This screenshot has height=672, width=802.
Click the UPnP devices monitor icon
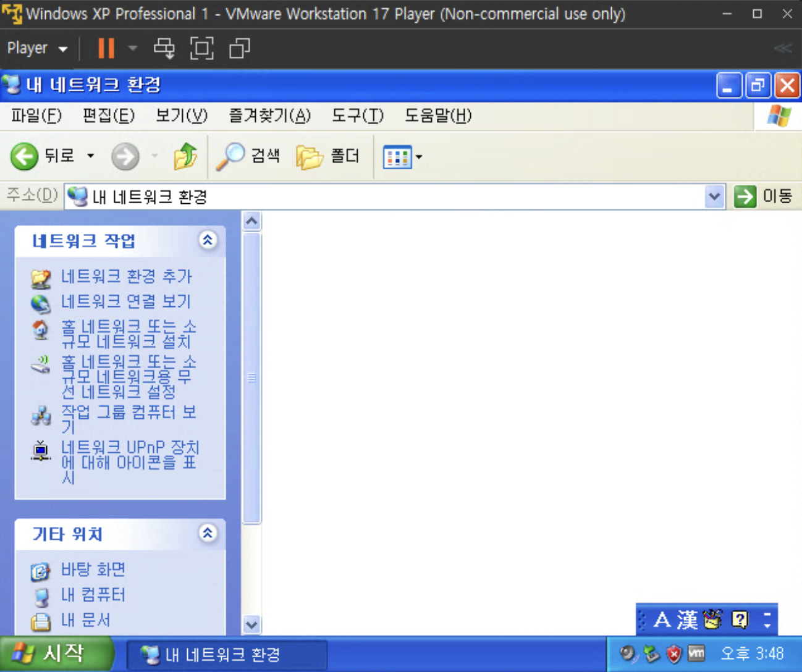click(41, 451)
